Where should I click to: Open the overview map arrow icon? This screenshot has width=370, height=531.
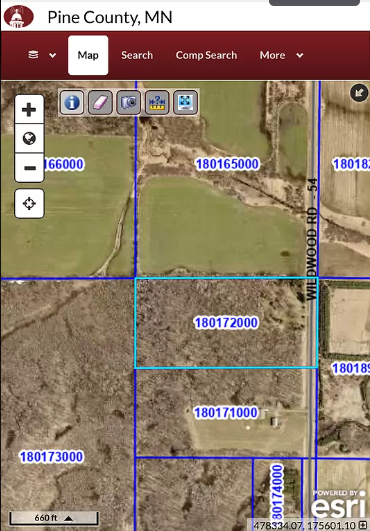[x=359, y=93]
